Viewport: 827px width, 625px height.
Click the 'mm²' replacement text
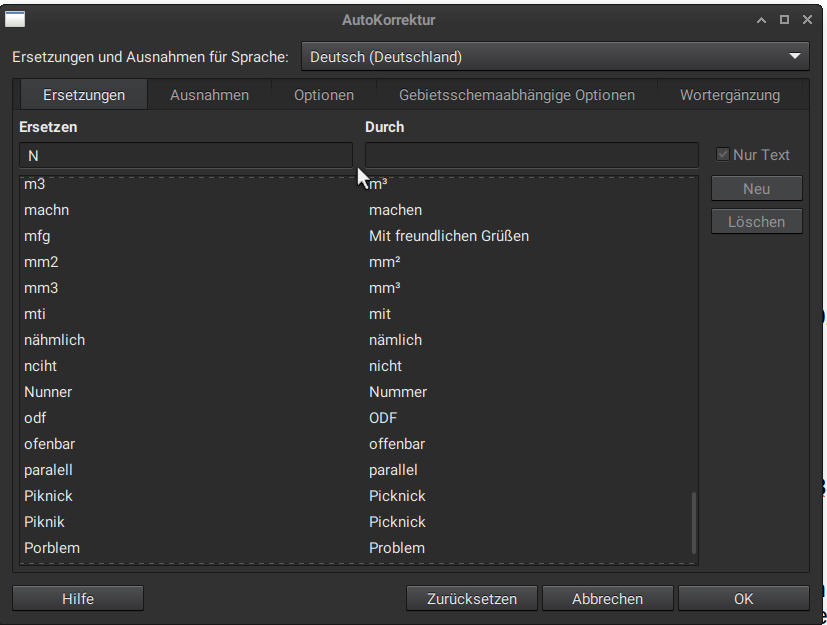385,262
